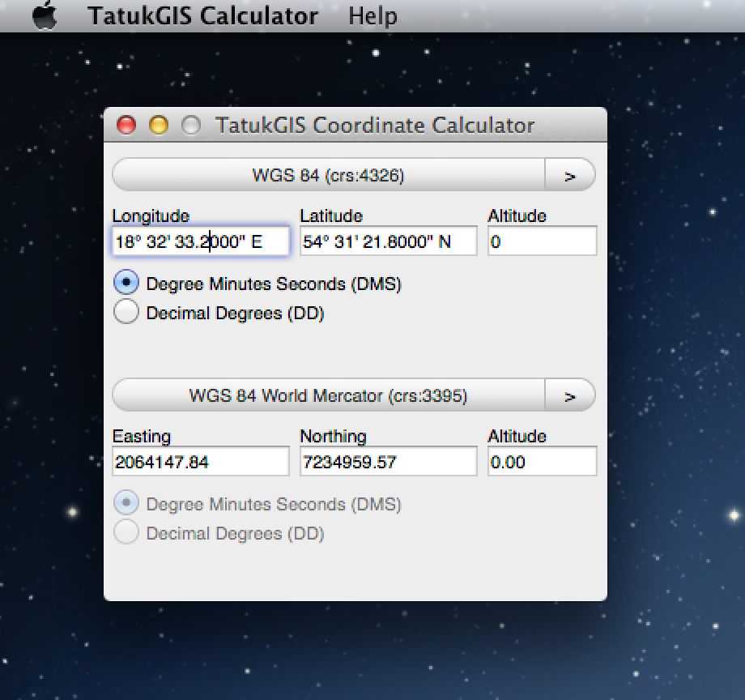Click the Longitude input field

(201, 241)
